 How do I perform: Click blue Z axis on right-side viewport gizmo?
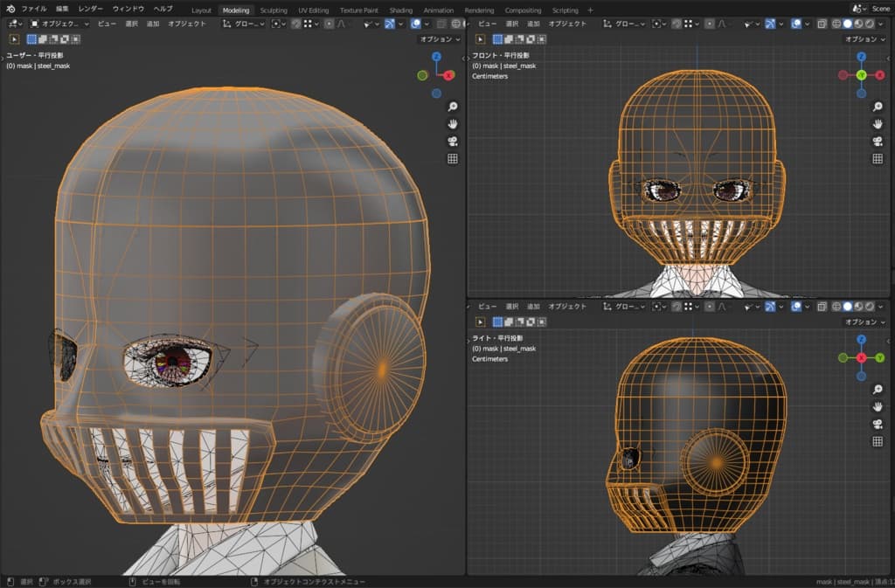click(861, 339)
